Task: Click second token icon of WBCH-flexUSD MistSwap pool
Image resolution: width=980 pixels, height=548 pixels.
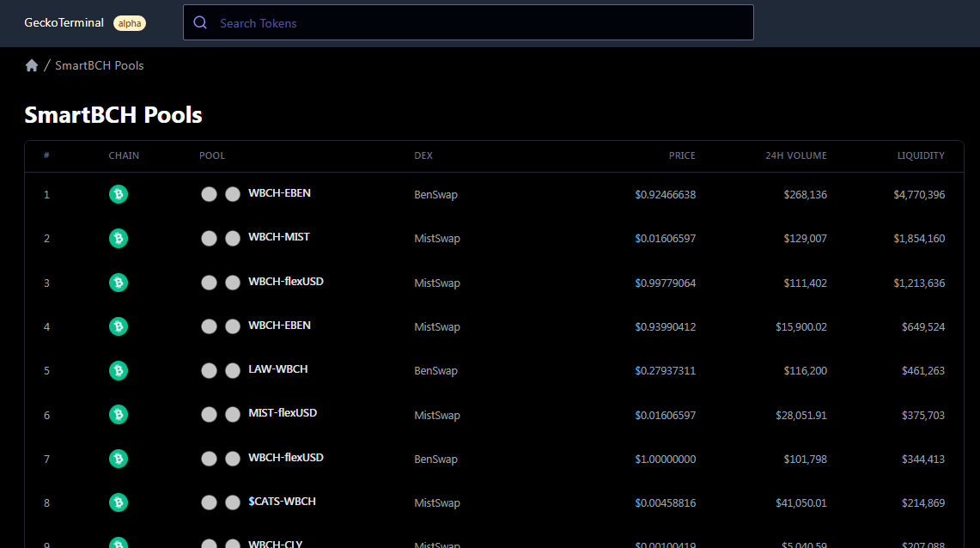Action: tap(233, 283)
